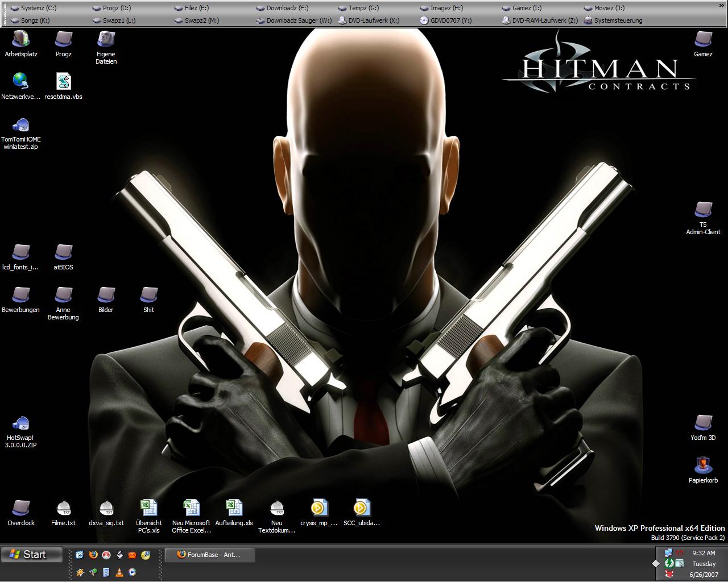Click network connection tray icon

(668, 553)
